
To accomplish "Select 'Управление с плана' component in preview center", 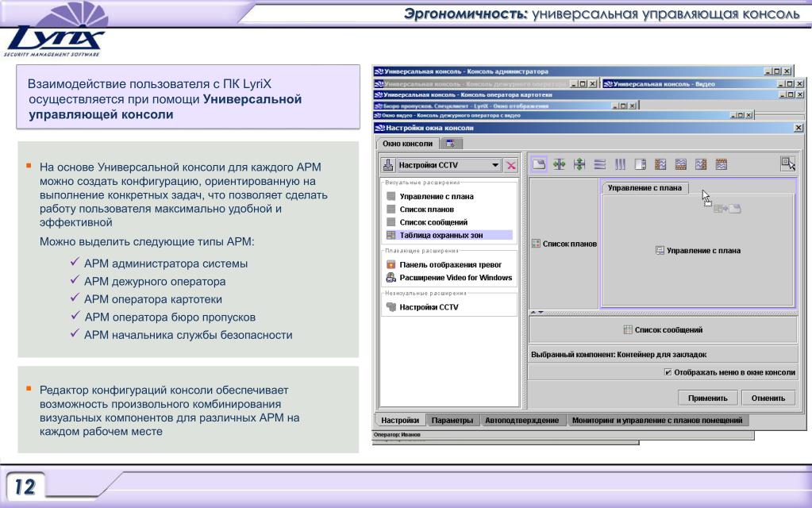I will pos(698,251).
